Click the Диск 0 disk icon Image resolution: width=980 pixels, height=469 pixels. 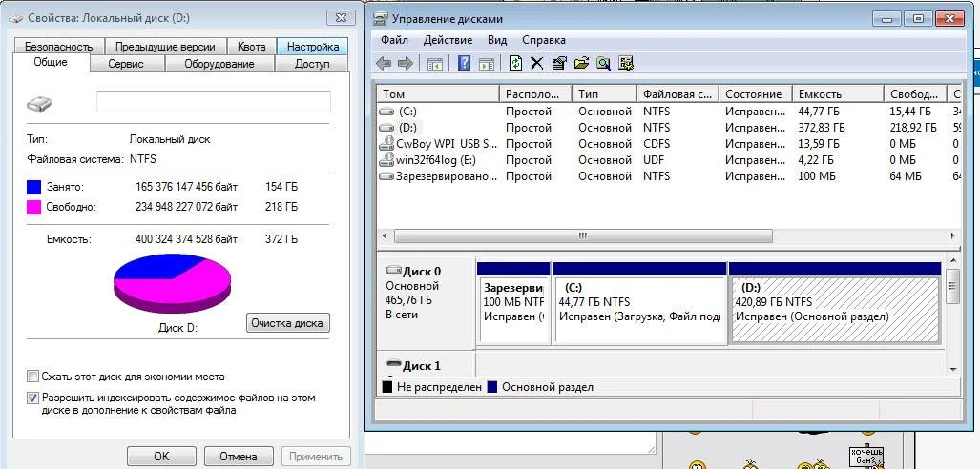[x=394, y=271]
